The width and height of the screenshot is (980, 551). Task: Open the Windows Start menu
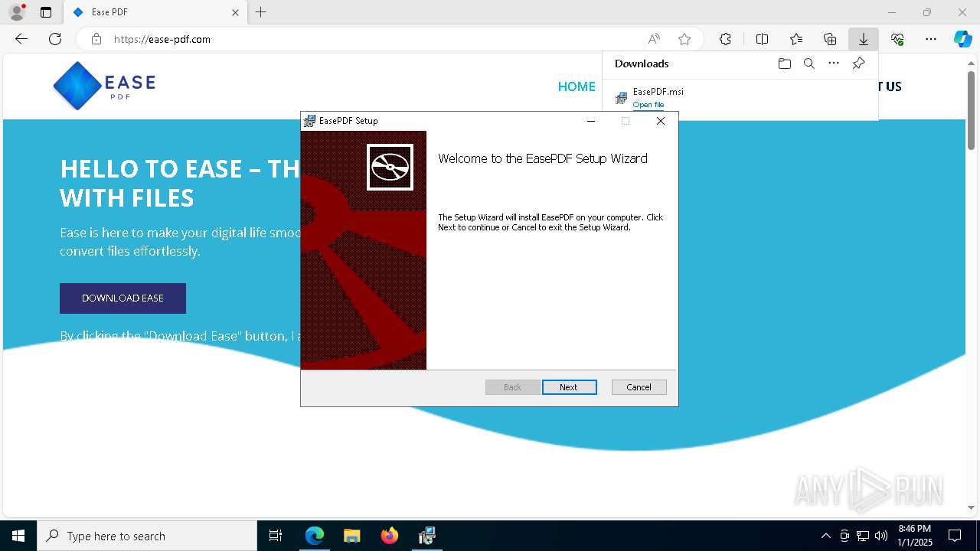(x=18, y=536)
